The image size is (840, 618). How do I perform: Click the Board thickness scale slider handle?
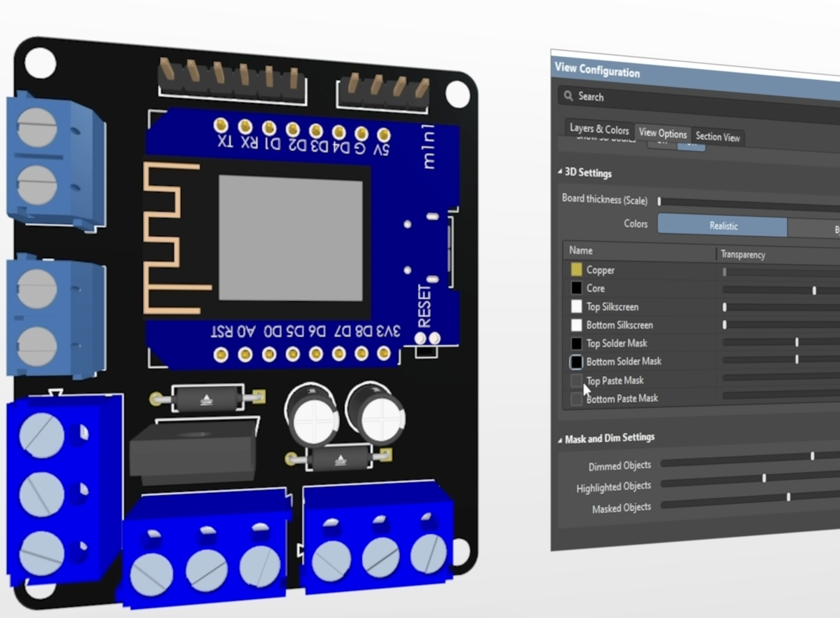[659, 201]
